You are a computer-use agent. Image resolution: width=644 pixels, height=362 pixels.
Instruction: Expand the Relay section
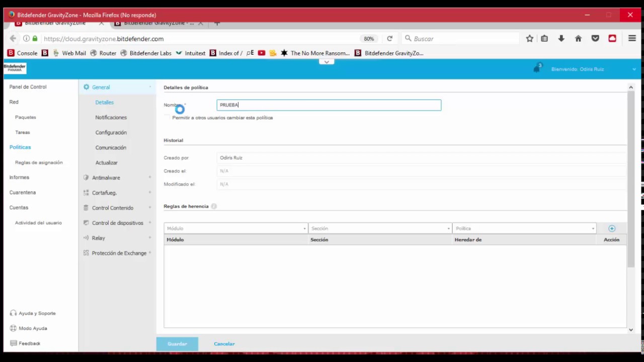coord(150,238)
